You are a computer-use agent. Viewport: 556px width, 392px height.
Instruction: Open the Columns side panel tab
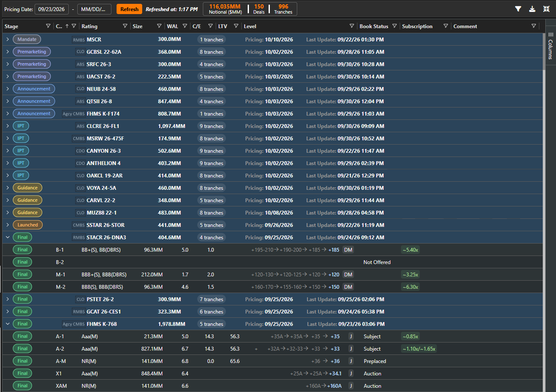(550, 46)
